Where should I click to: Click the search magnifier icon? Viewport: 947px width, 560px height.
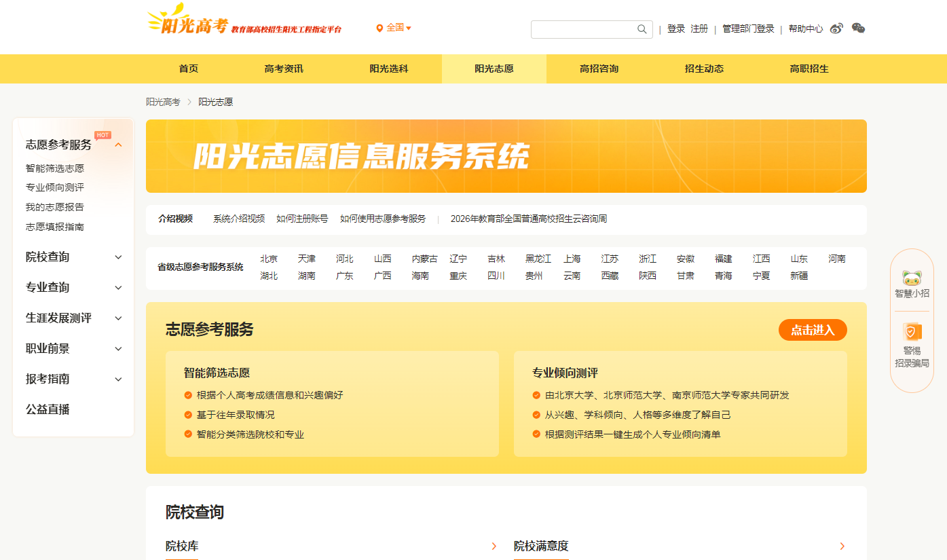pos(642,29)
